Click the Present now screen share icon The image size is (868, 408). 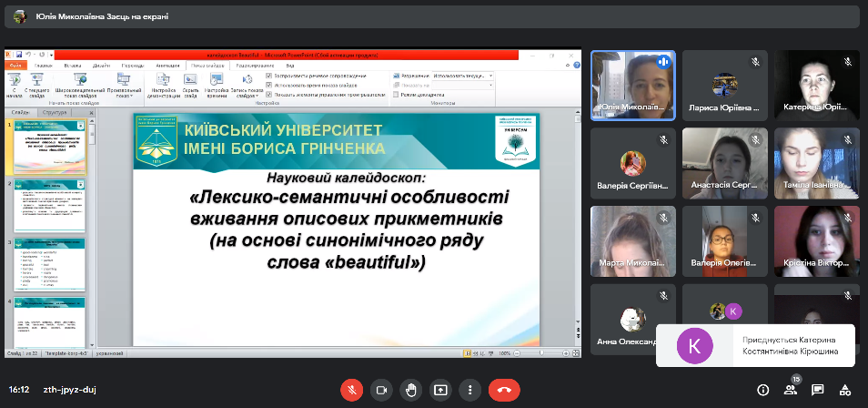(440, 389)
